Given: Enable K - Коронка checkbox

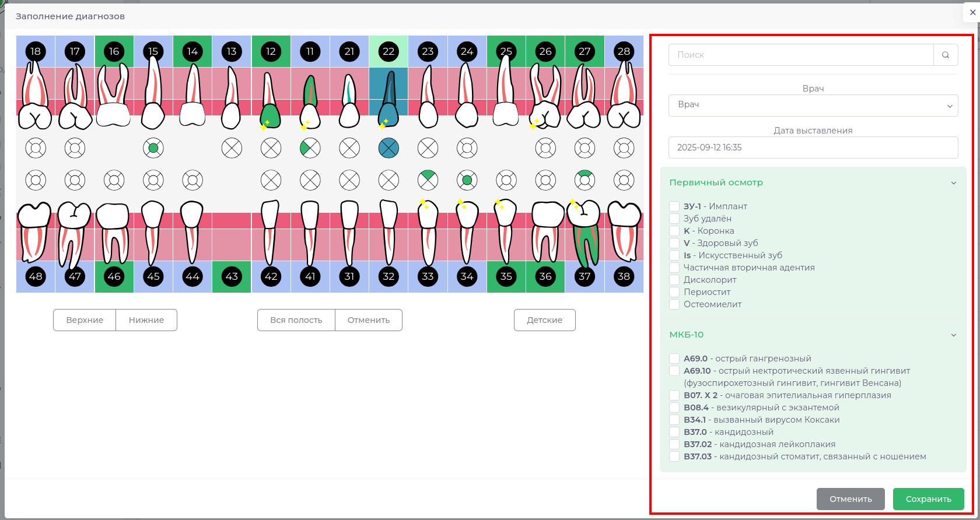Looking at the screenshot, I should click(x=674, y=231).
